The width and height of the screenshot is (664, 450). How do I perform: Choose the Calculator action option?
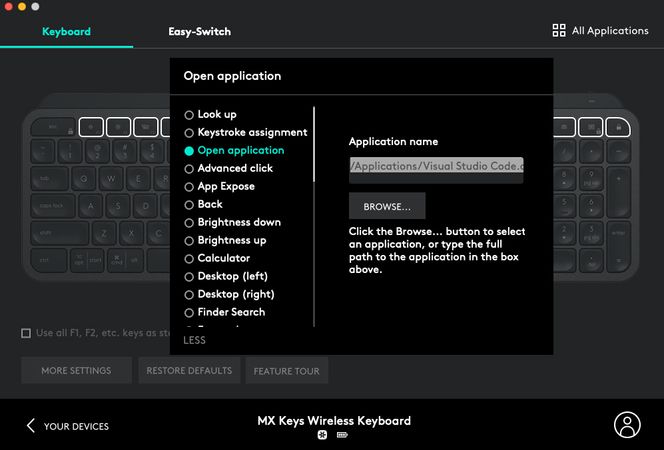point(217,258)
